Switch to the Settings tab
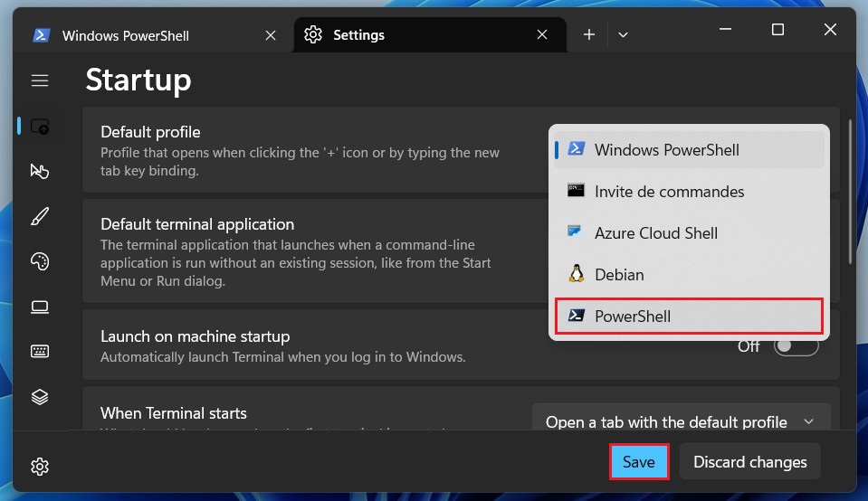868x501 pixels. click(430, 35)
